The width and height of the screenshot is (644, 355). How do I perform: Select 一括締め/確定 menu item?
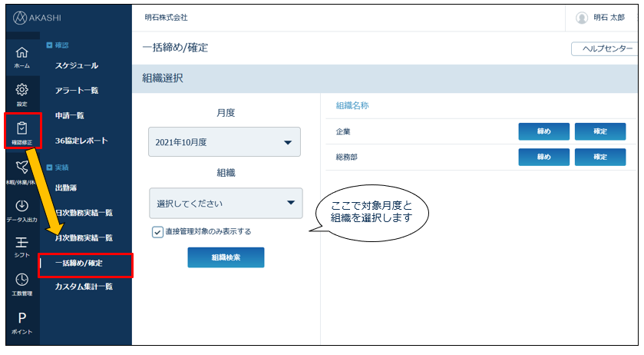pyautogui.click(x=79, y=263)
